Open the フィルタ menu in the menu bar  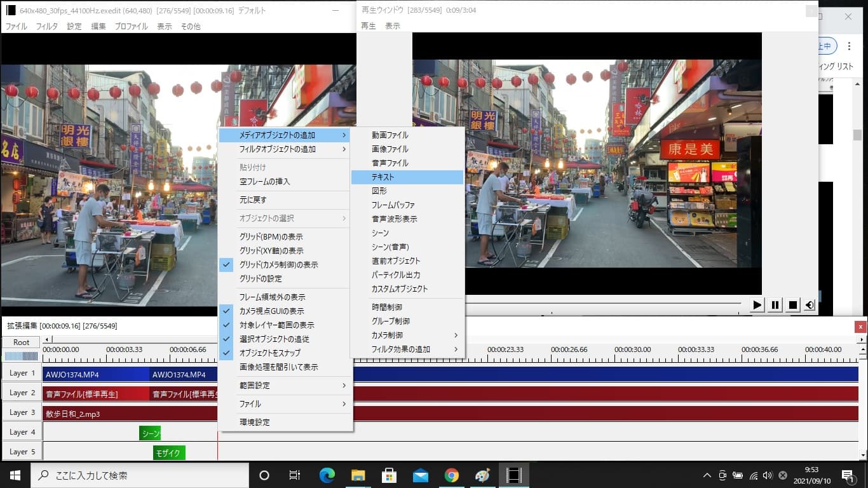pyautogui.click(x=46, y=27)
